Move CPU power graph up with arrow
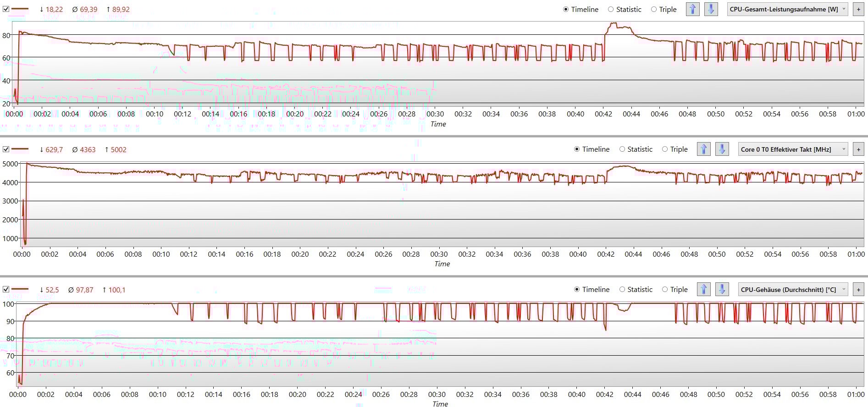The height and width of the screenshot is (407, 868). click(692, 9)
